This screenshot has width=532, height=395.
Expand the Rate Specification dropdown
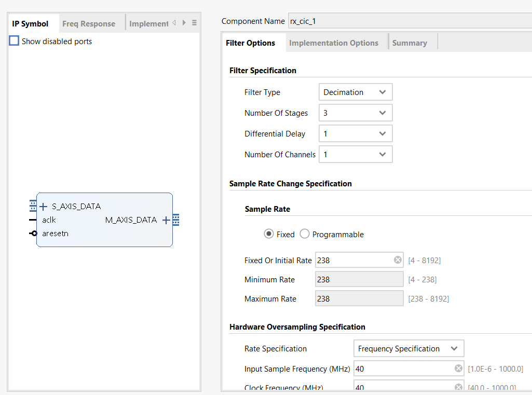pyautogui.click(x=408, y=349)
